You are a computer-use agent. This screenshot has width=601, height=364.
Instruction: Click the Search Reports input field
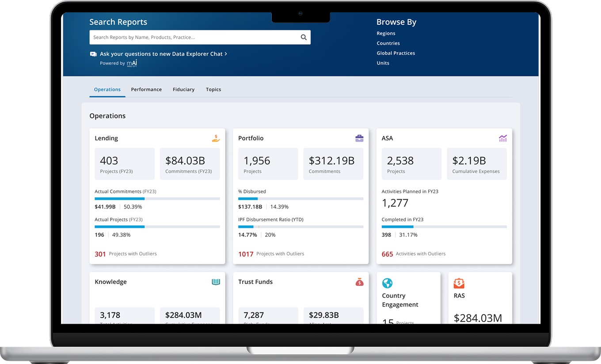pyautogui.click(x=194, y=38)
